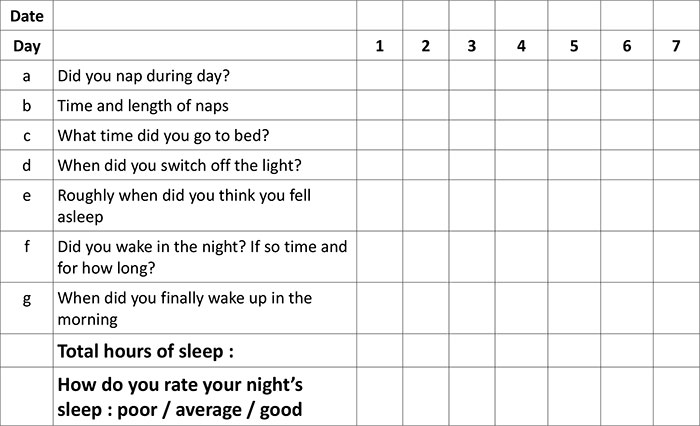Select the Day 3 column header

coord(471,46)
